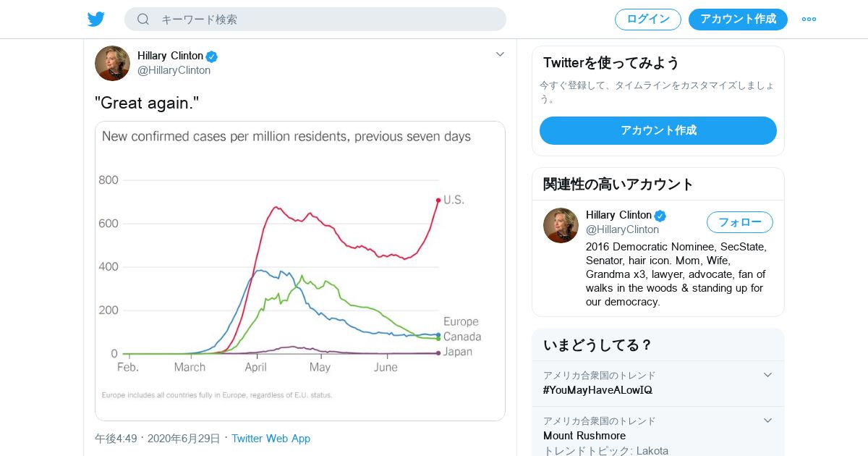
Task: Expand the #YouMayHaveALowIQ trend options
Action: [768, 375]
